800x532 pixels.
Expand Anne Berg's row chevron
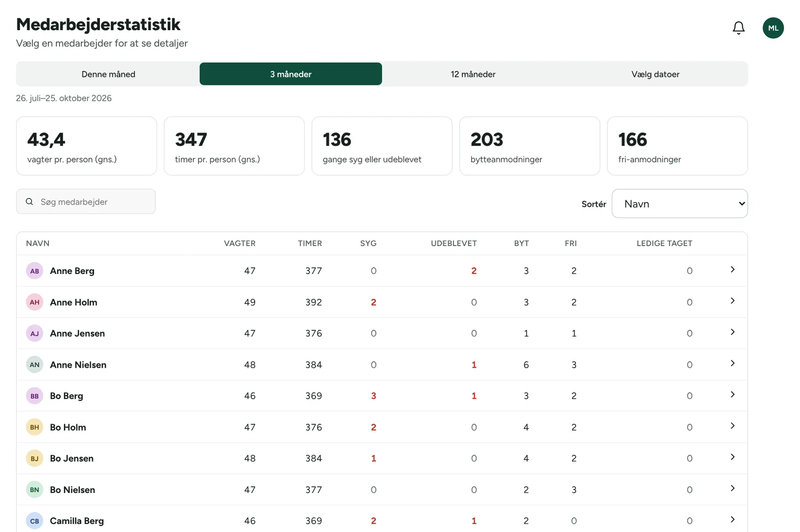[732, 270]
